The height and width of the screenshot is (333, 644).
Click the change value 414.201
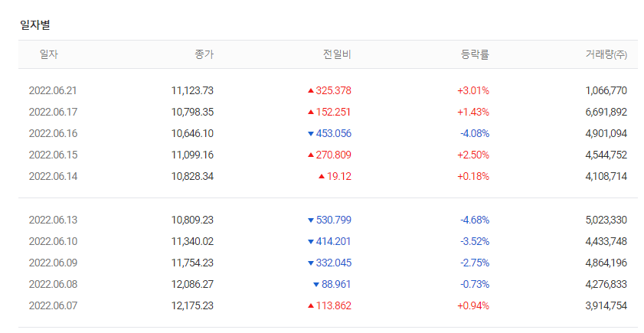[x=334, y=241]
